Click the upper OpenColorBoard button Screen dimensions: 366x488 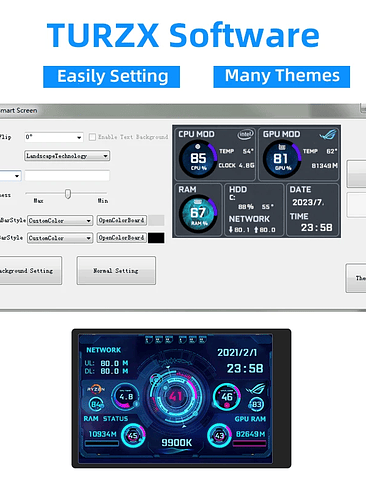[x=122, y=220]
